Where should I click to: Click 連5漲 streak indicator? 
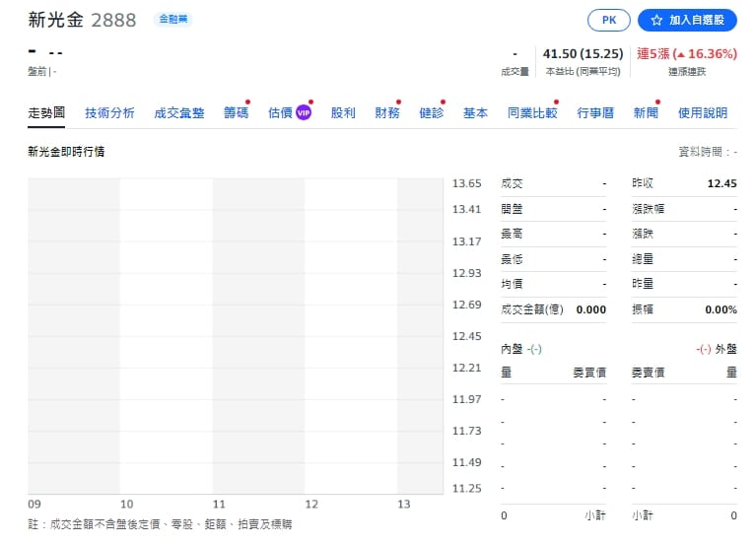point(687,53)
